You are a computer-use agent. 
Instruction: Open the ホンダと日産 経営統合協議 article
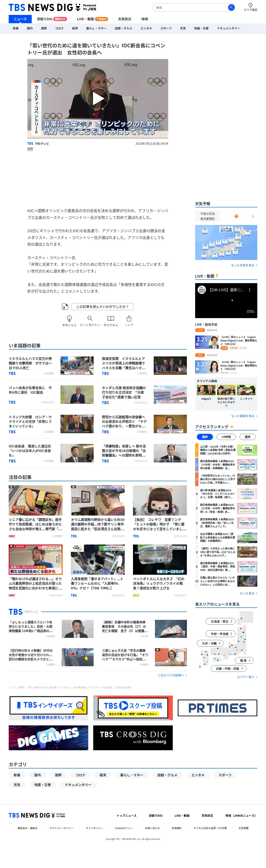[124, 392]
